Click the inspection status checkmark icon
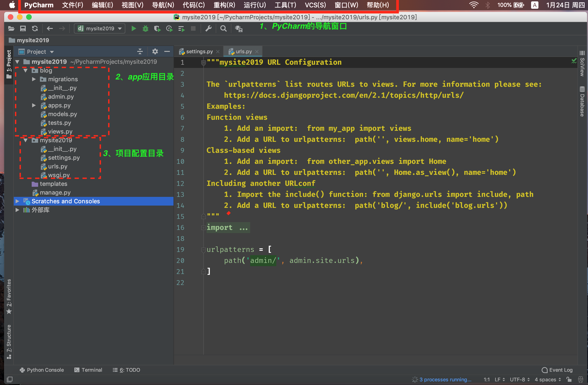The image size is (588, 385). tap(574, 61)
